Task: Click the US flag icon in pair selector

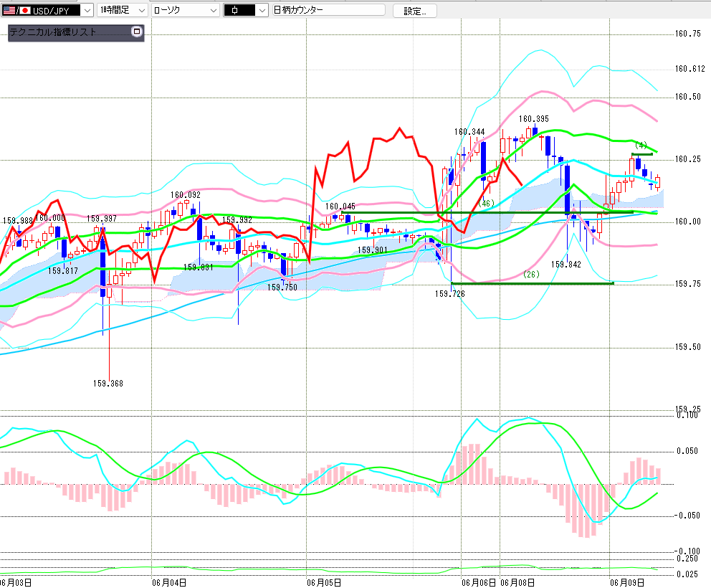Action: (9, 10)
